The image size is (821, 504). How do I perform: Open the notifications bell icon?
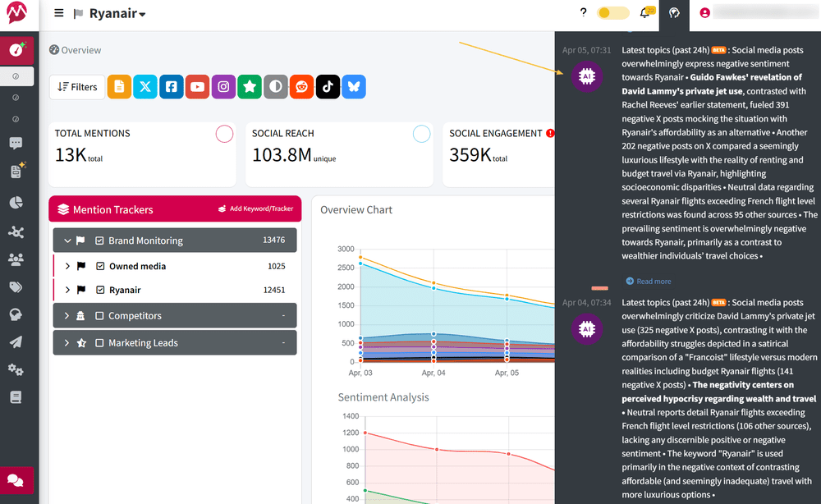pos(645,12)
